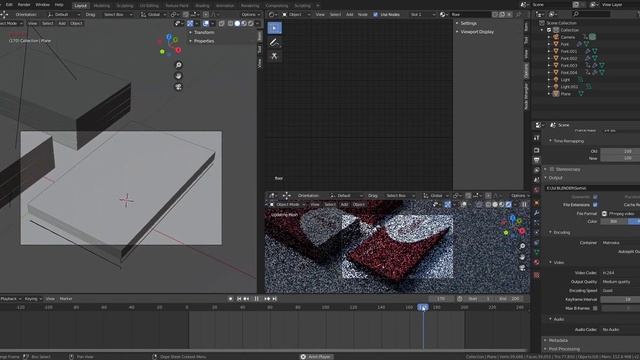Jump to the end frame

[275, 299]
